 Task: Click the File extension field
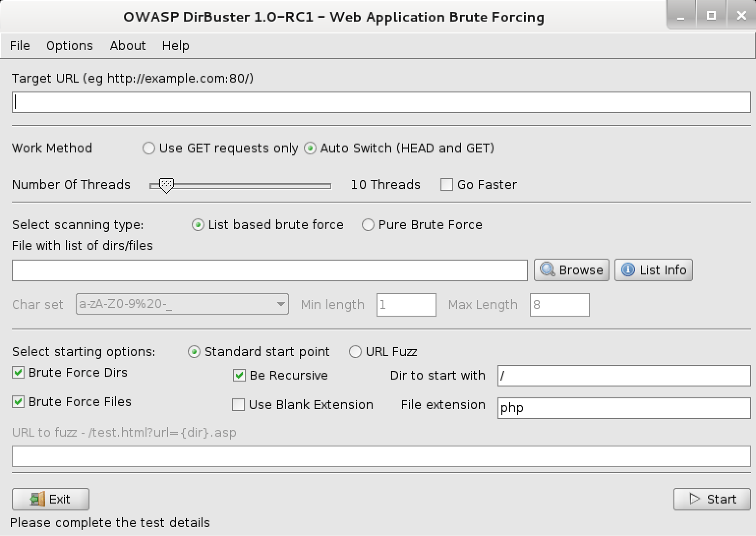624,408
